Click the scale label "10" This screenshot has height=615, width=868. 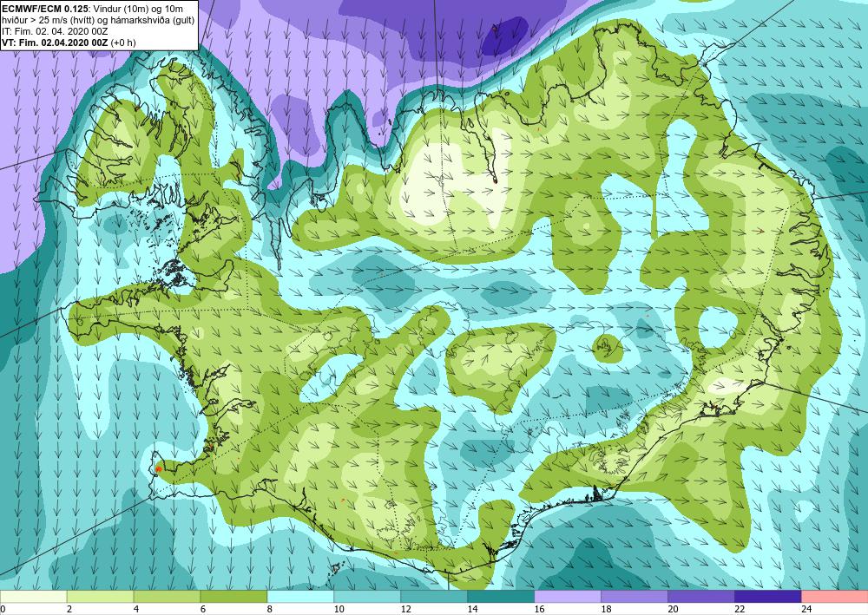tap(339, 609)
